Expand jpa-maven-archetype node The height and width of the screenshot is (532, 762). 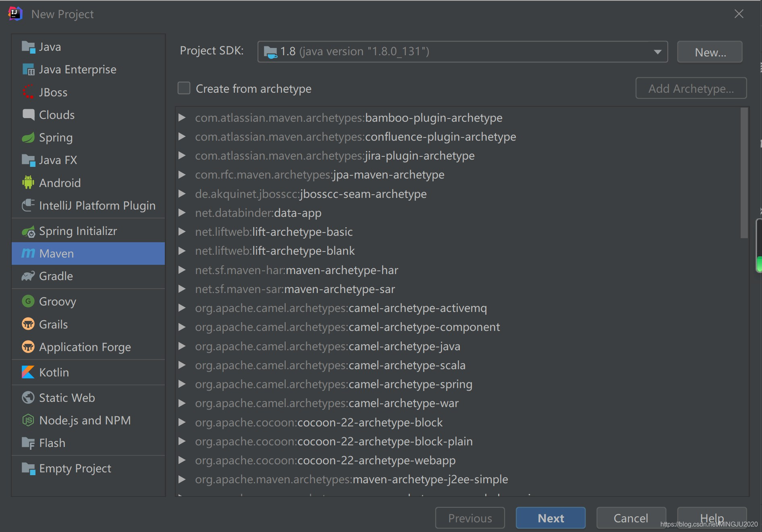(x=182, y=175)
